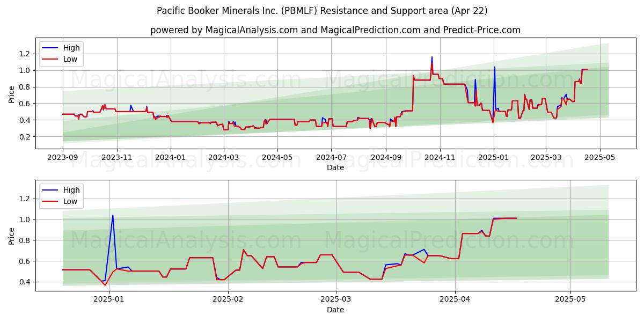This screenshot has height=322, width=644.
Task: Click the '2025-03' label on top chart axis
Action: [x=546, y=157]
